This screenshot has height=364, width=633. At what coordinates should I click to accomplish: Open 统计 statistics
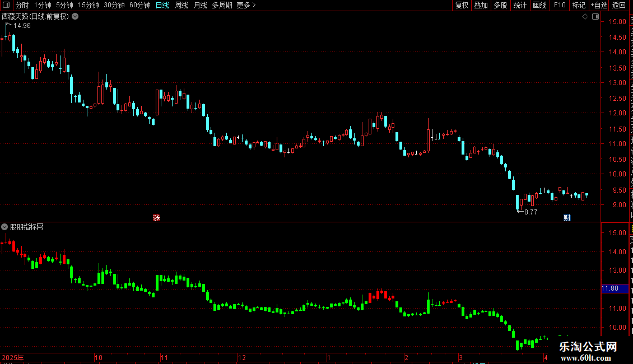[519, 5]
